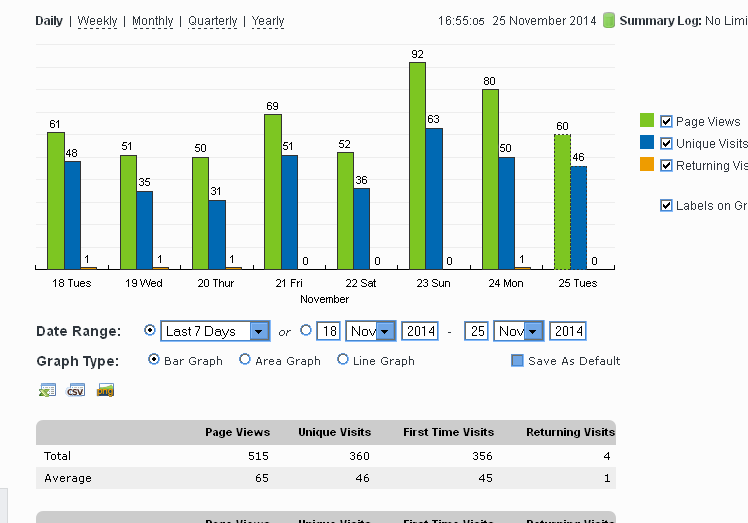Switch to the Weekly view
Image resolution: width=748 pixels, height=523 pixels.
pyautogui.click(x=97, y=21)
